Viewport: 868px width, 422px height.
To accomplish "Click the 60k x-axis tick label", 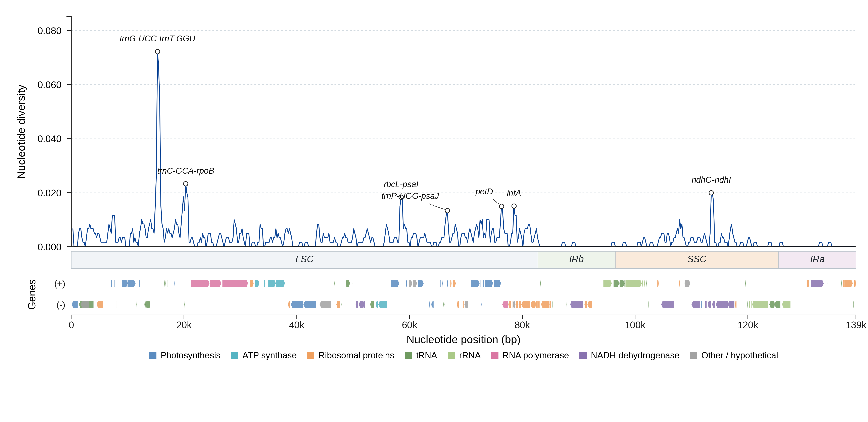I will pyautogui.click(x=409, y=325).
